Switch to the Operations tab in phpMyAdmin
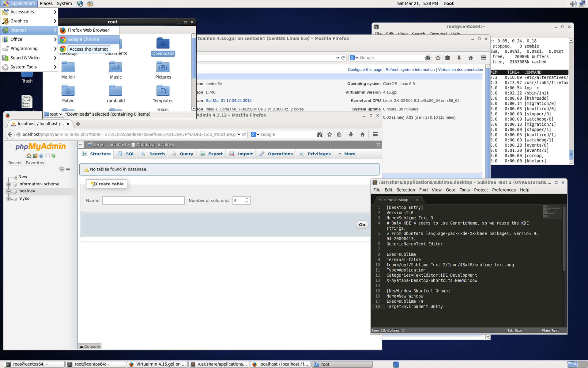 pyautogui.click(x=276, y=154)
